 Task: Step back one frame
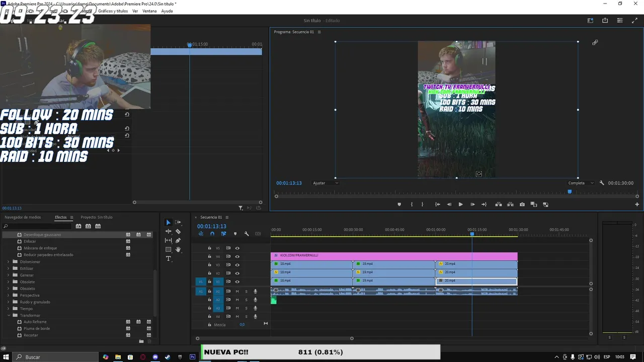tap(449, 205)
